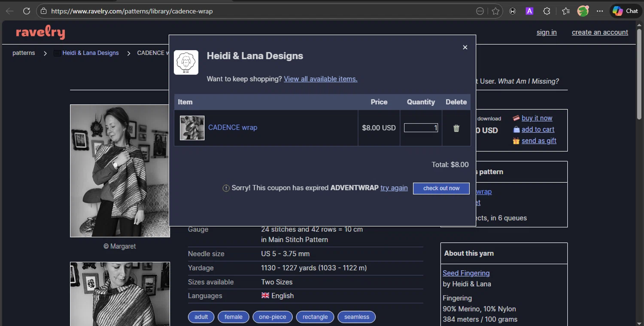
Task: Click the purple A extension icon
Action: pos(529,11)
